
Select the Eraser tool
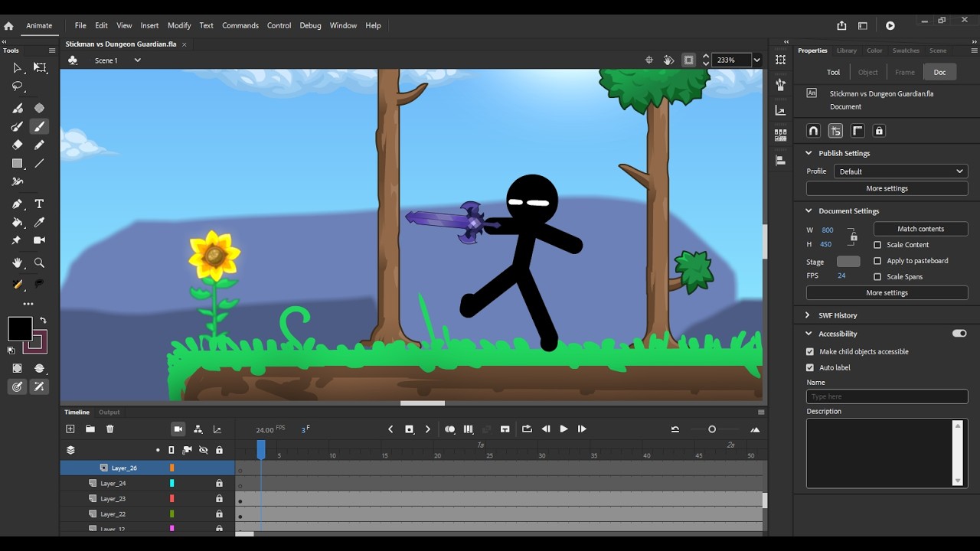click(x=17, y=145)
